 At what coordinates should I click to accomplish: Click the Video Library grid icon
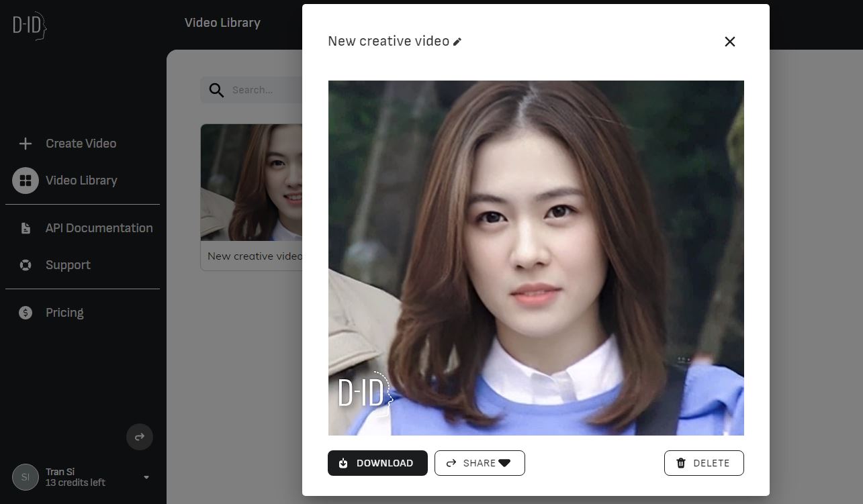pyautogui.click(x=26, y=181)
